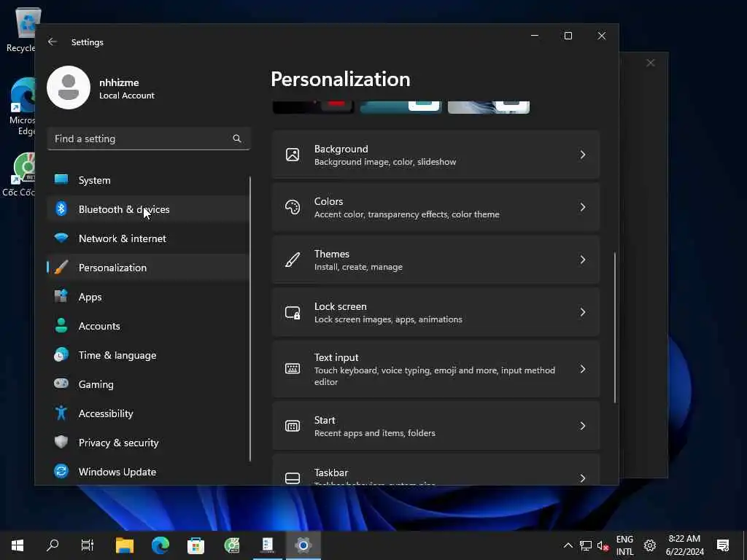Open the System settings category
Image resolution: width=747 pixels, height=560 pixels.
[x=147, y=180]
